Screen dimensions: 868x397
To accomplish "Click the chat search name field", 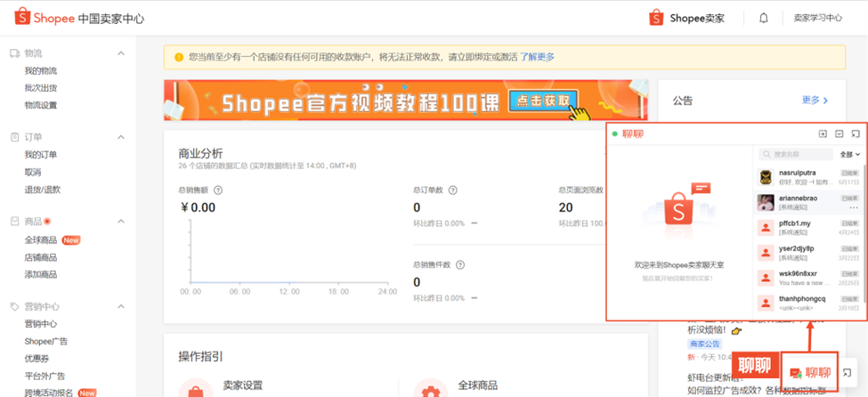I will [797, 154].
